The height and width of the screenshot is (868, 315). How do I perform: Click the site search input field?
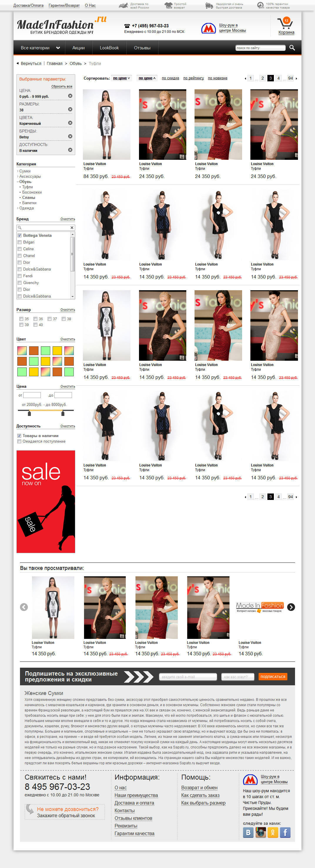260,48
